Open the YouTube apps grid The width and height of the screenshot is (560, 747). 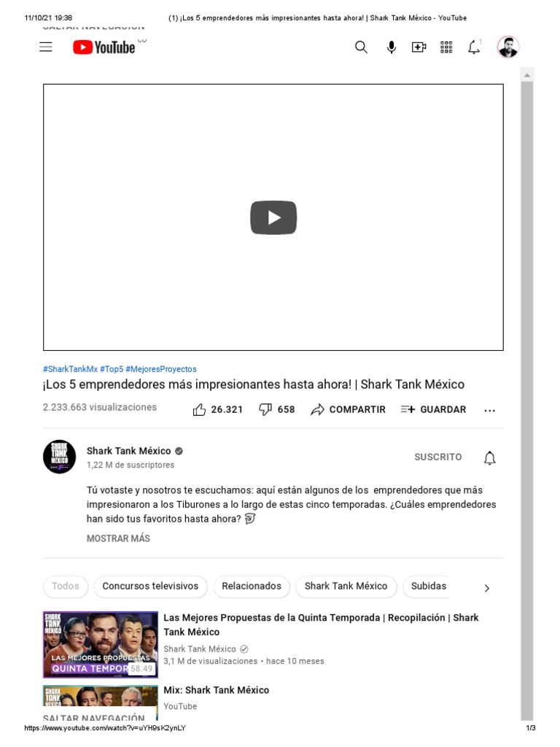(446, 47)
